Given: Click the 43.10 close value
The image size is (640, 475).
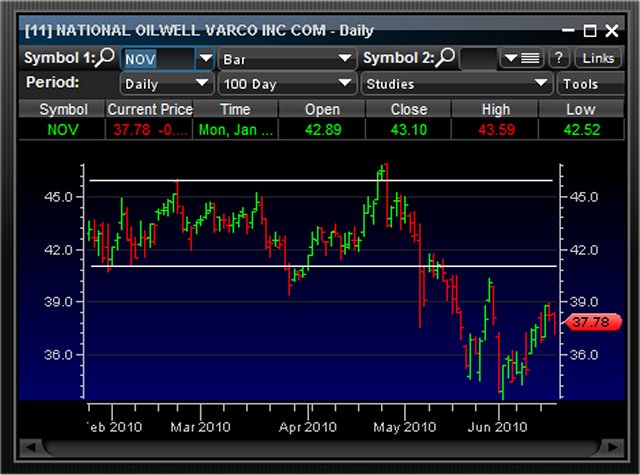Looking at the screenshot, I should [x=409, y=130].
